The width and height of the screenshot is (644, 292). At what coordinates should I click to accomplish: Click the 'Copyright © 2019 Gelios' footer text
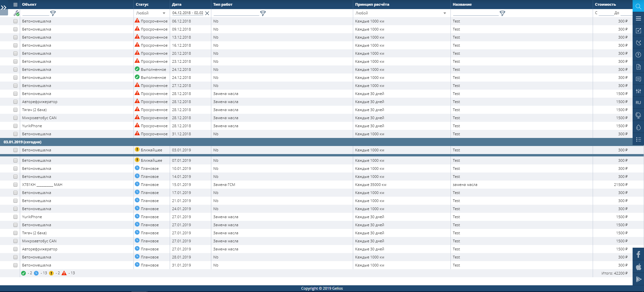point(322,288)
